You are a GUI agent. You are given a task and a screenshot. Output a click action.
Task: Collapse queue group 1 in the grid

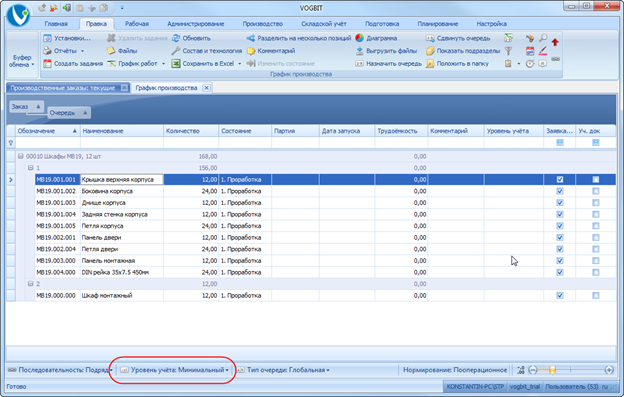coord(30,168)
